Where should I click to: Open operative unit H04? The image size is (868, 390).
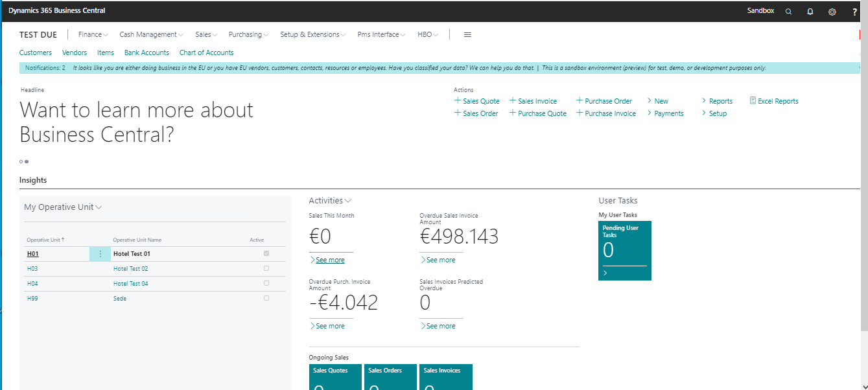(x=32, y=284)
